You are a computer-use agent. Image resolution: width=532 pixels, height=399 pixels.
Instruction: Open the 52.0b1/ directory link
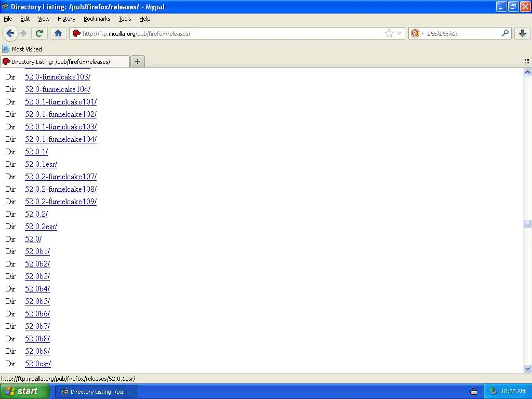coord(37,251)
